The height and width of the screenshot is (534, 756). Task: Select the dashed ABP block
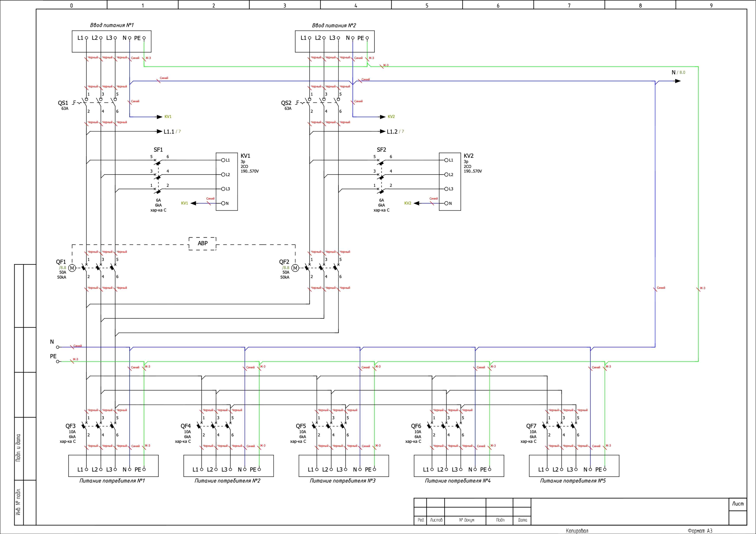(203, 243)
